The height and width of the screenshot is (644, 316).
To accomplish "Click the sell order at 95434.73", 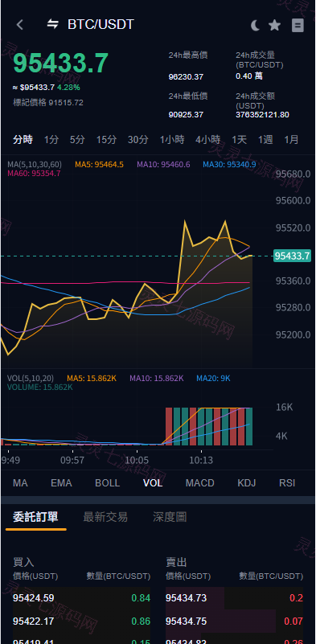I will tap(234, 598).
